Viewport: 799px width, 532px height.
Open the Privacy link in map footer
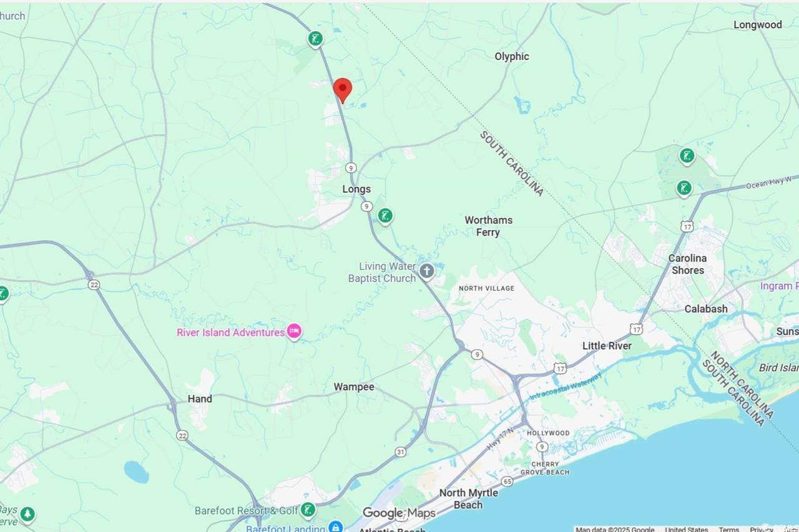click(x=762, y=530)
